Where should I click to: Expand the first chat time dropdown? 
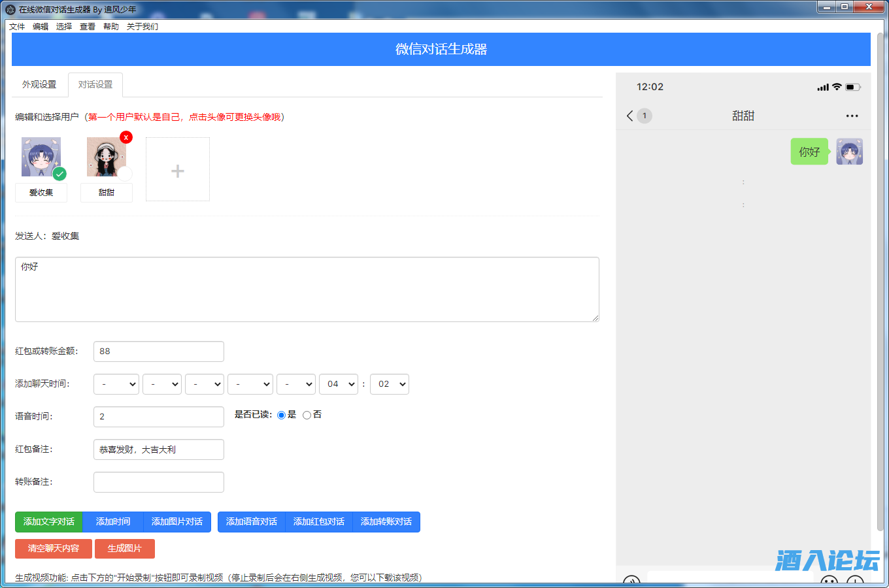(x=116, y=384)
